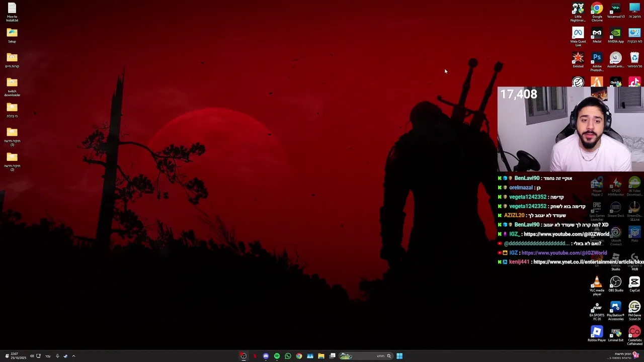
Task: Launch Epic Games Launcher shortcut
Action: [x=597, y=211]
